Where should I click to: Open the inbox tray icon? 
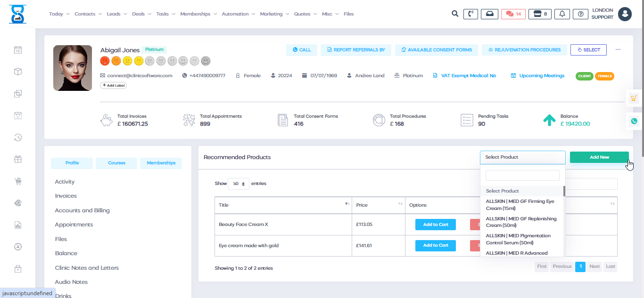point(489,14)
